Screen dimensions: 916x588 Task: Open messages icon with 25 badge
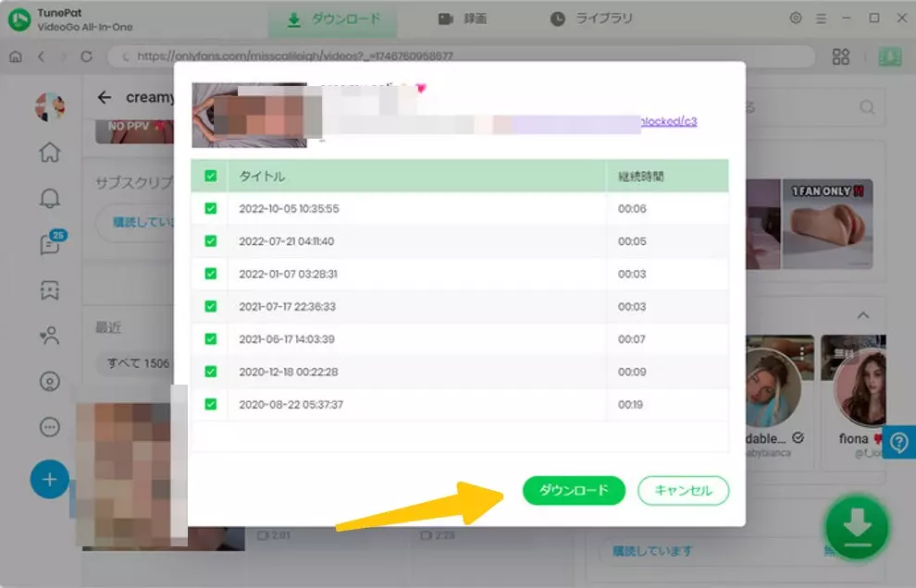pos(51,243)
